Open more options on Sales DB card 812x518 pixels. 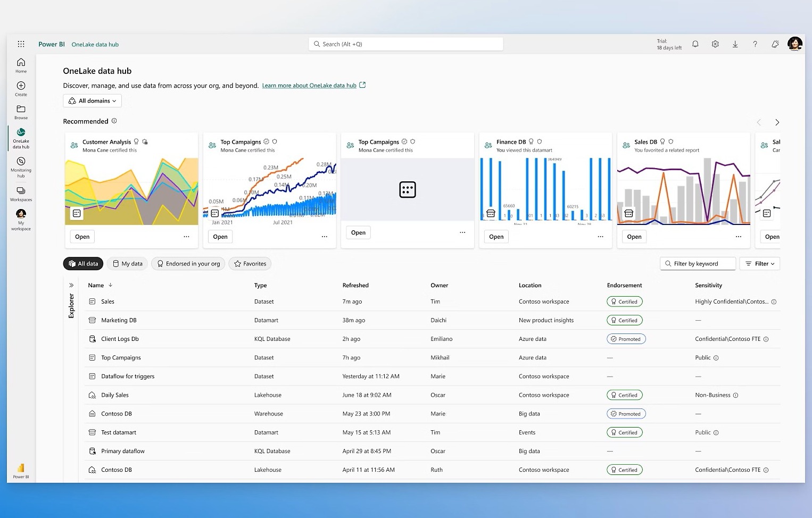pos(738,237)
